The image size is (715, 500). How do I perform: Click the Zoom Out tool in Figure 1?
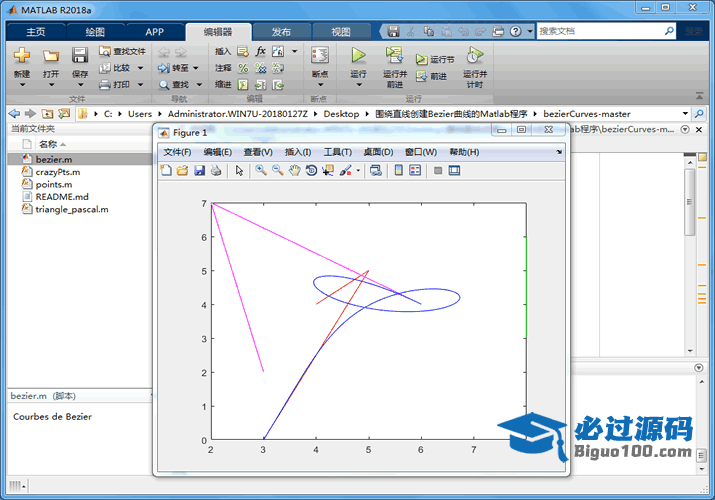click(278, 170)
